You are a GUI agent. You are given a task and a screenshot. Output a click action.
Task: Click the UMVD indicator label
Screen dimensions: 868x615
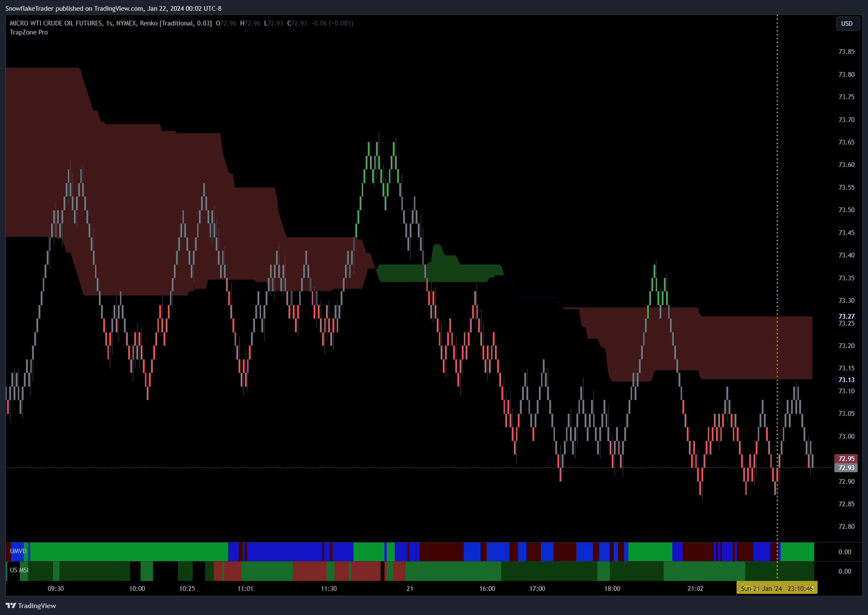[x=18, y=551]
